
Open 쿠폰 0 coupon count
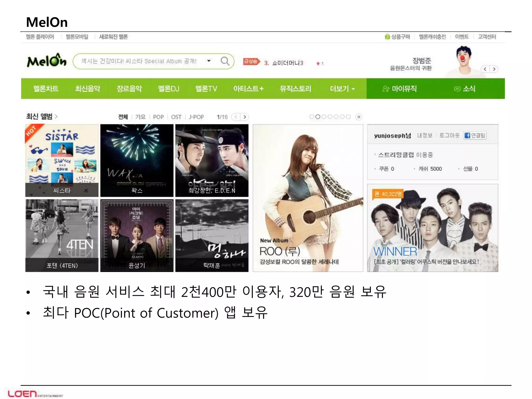pyautogui.click(x=386, y=169)
